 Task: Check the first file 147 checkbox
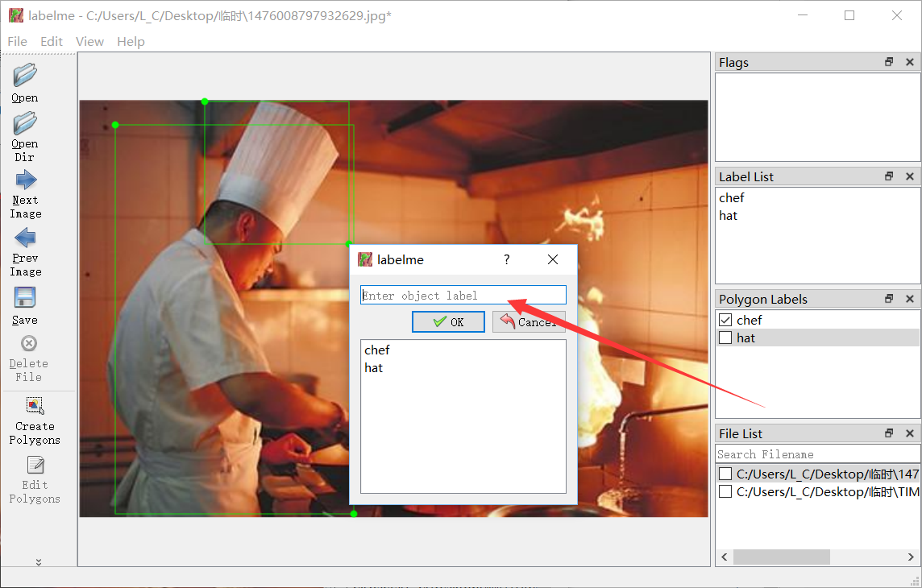[x=725, y=474]
